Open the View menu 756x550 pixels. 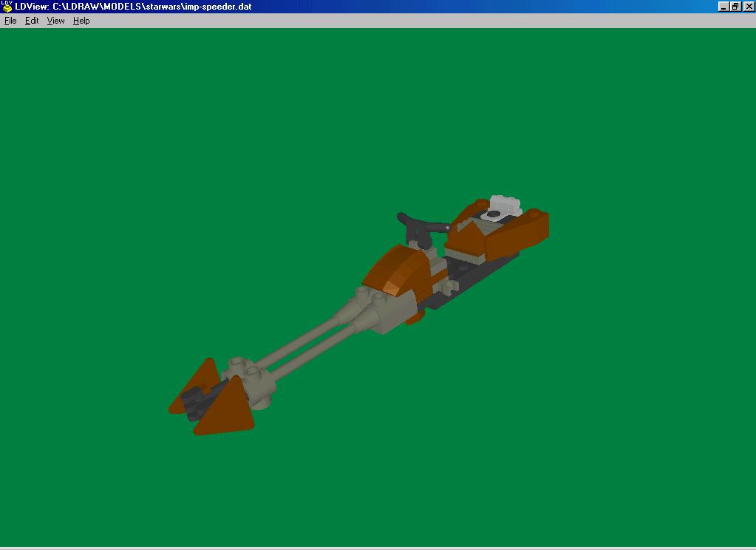coord(55,21)
